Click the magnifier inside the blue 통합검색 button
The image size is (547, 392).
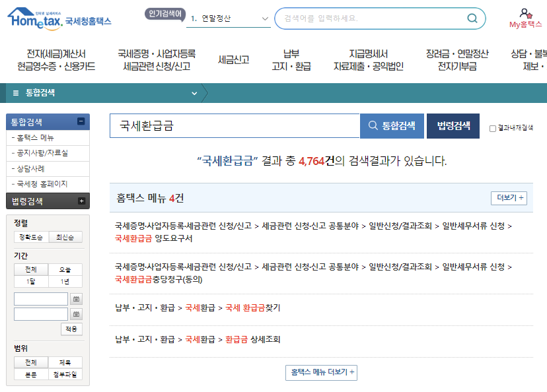375,126
